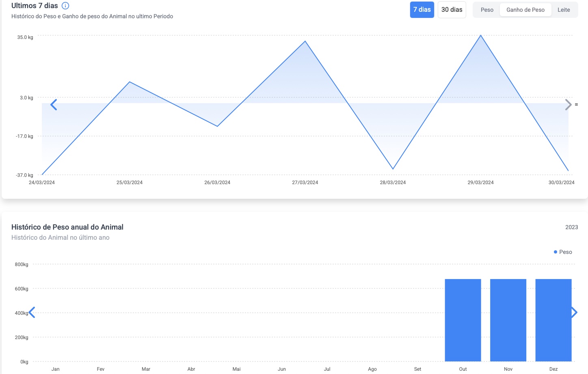The image size is (588, 374).
Task: Click the Out bar in annual chart
Action: click(x=463, y=320)
